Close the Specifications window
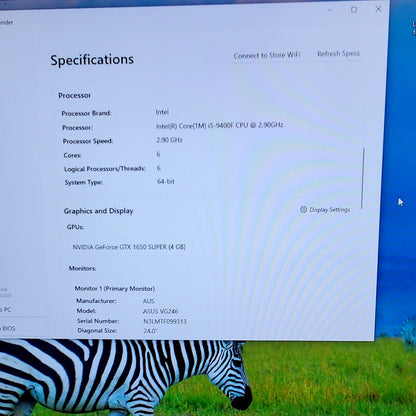Viewport: 416px width, 416px height. point(378,9)
